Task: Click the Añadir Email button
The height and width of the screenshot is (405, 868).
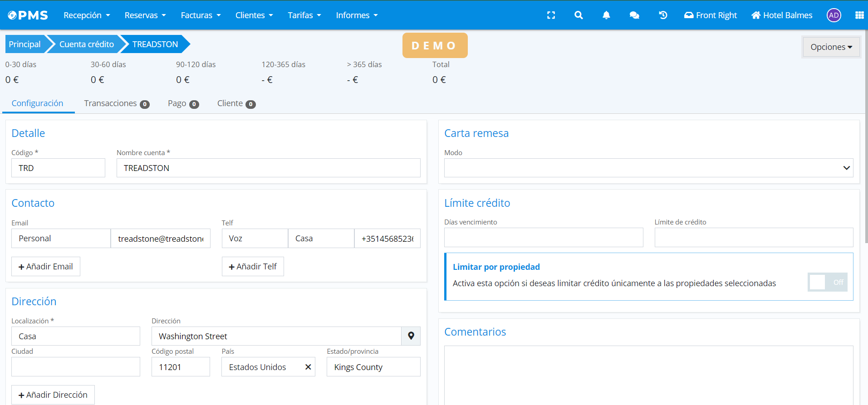Action: [46, 267]
